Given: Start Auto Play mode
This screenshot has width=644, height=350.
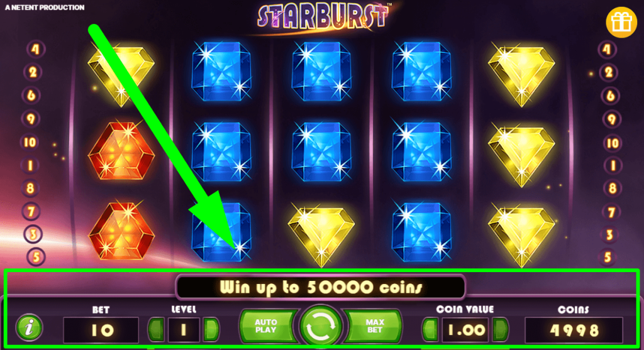Looking at the screenshot, I should coord(267,326).
